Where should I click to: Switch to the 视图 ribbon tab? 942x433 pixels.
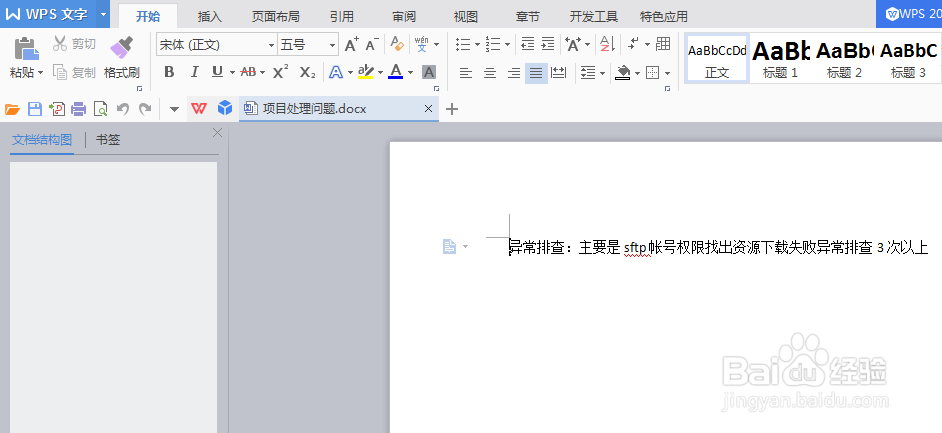tap(466, 17)
